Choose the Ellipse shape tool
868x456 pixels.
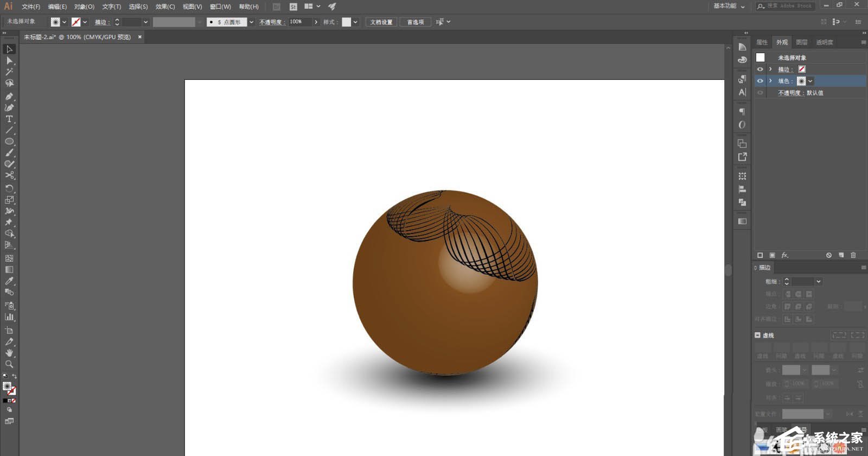(x=9, y=142)
